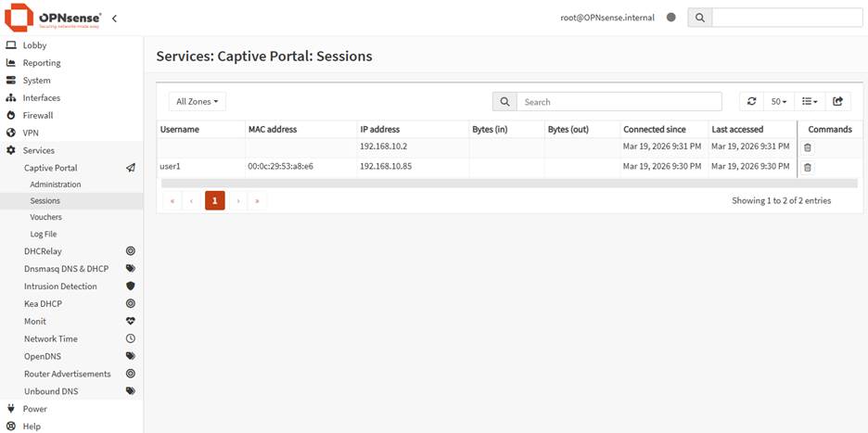Open the All Zones dropdown
Image resolution: width=868 pixels, height=433 pixels.
(x=197, y=102)
